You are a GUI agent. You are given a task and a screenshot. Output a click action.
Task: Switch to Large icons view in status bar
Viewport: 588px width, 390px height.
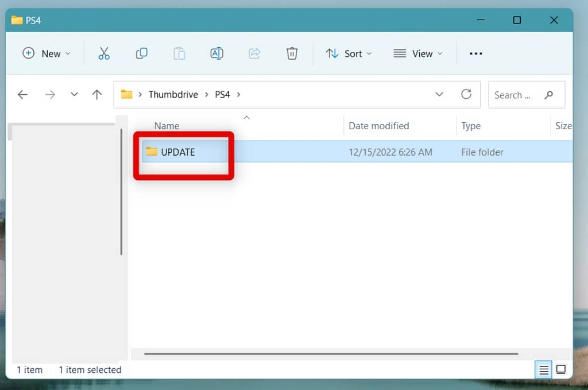[561, 369]
